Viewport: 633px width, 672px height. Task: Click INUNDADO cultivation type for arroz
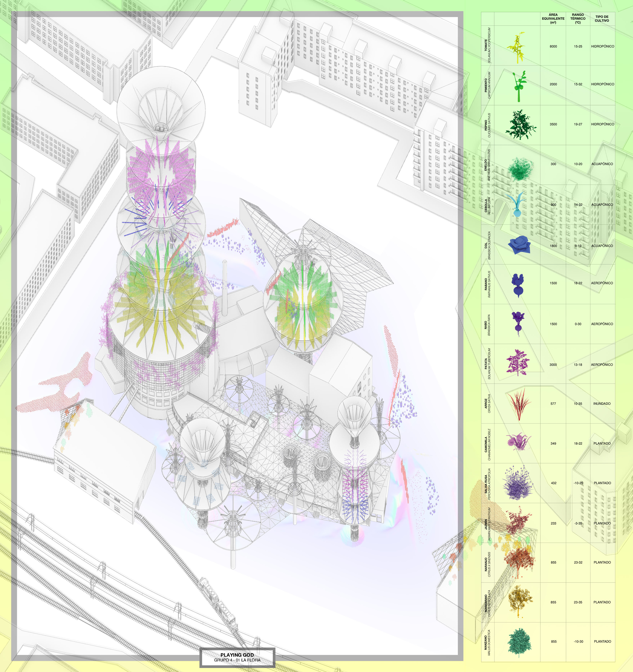pyautogui.click(x=602, y=404)
